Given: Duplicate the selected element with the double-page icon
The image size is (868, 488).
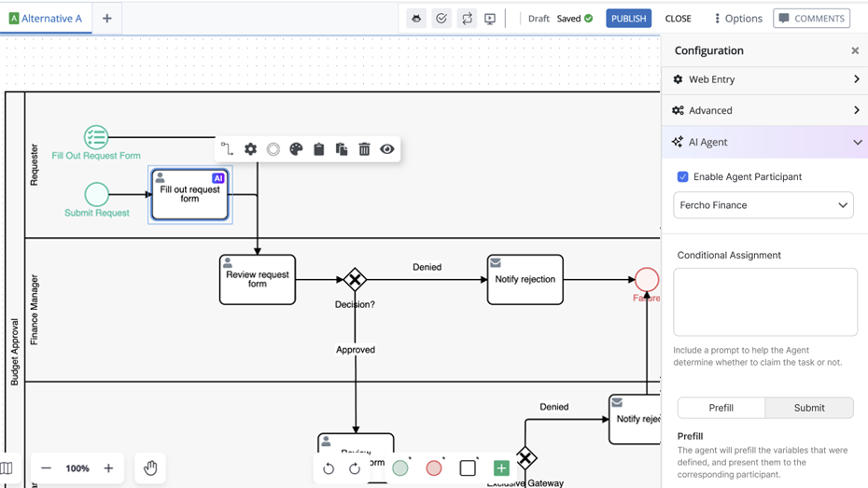Looking at the screenshot, I should (x=342, y=149).
